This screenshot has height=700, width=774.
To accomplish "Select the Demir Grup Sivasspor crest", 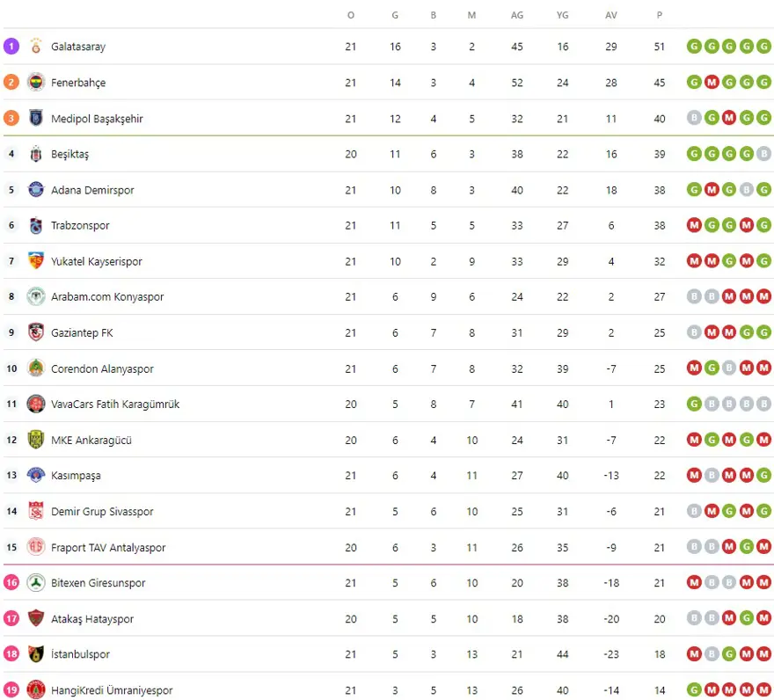I will tap(36, 512).
